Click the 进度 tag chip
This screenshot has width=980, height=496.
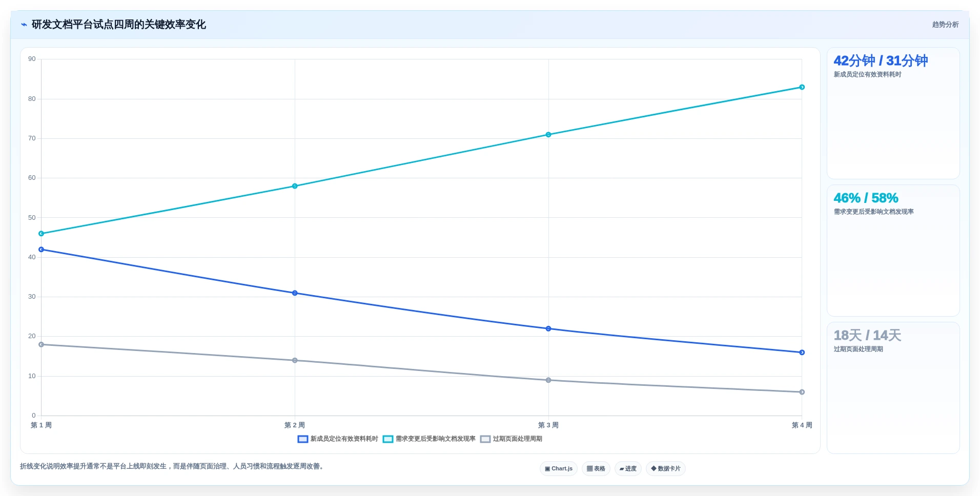(x=628, y=469)
